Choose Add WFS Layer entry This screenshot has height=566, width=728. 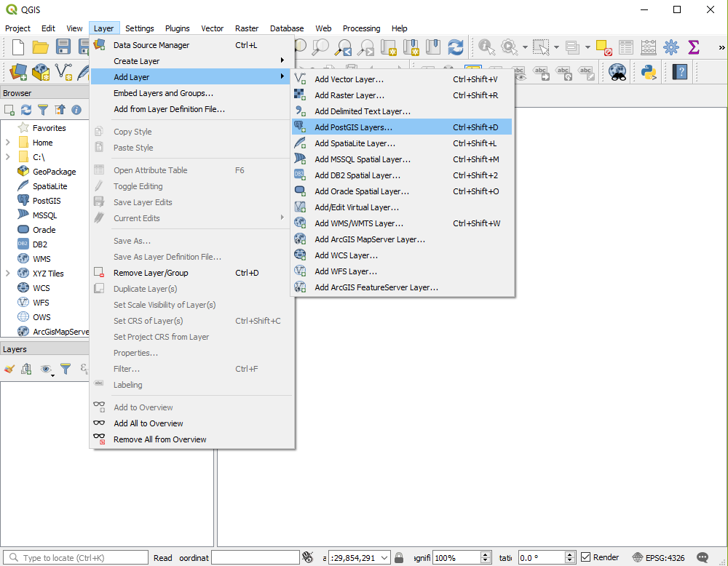coord(402,271)
